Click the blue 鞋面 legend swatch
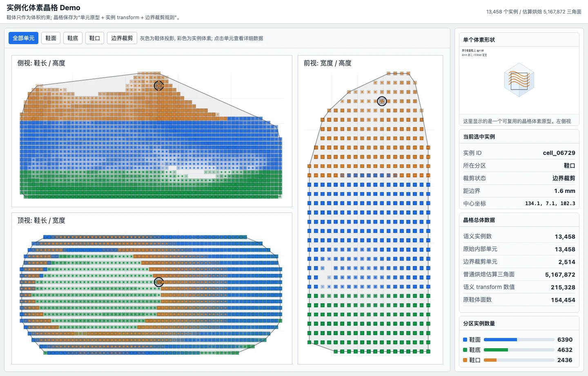The width and height of the screenshot is (588, 376). coord(465,340)
